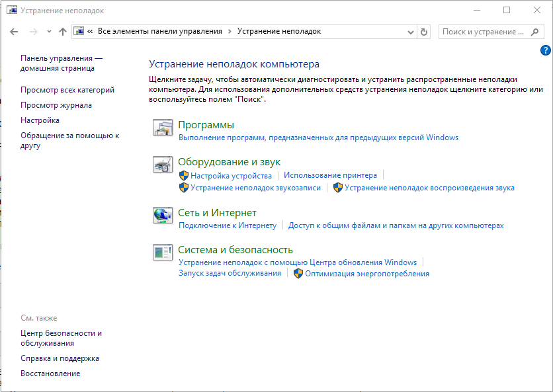Open Просмотр всех категорий in sidebar

pyautogui.click(x=67, y=90)
